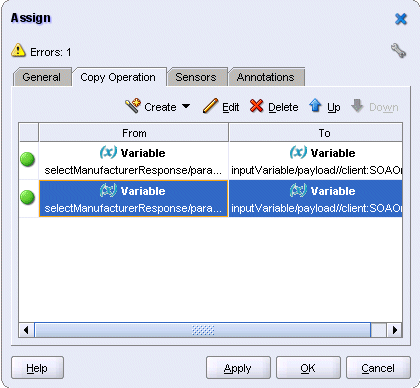
Task: Click the Create wand icon
Action: point(133,106)
